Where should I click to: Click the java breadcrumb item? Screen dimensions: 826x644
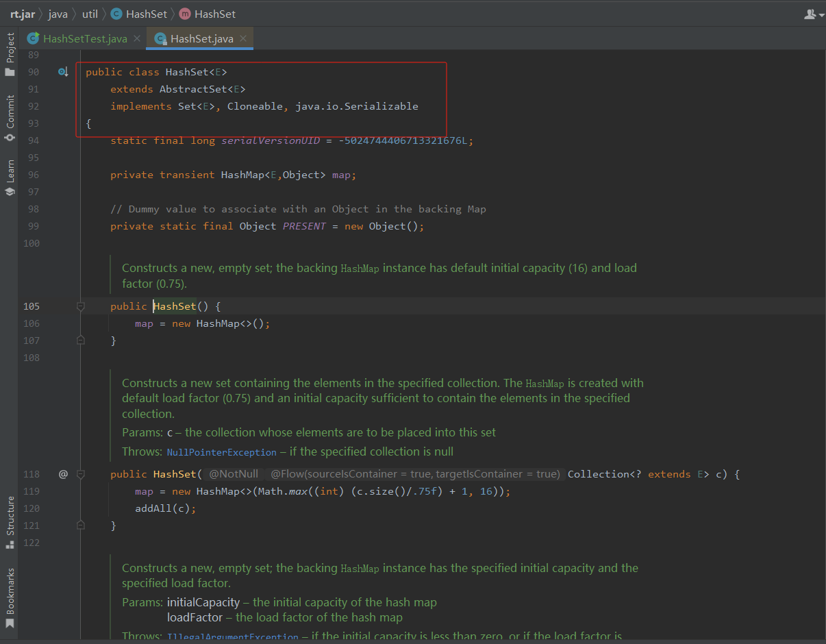(x=58, y=14)
